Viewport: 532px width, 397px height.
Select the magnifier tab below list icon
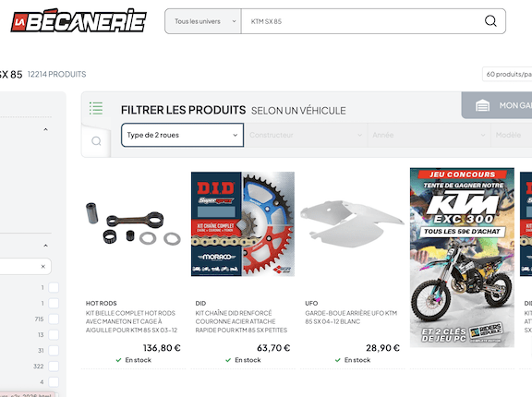click(96, 140)
